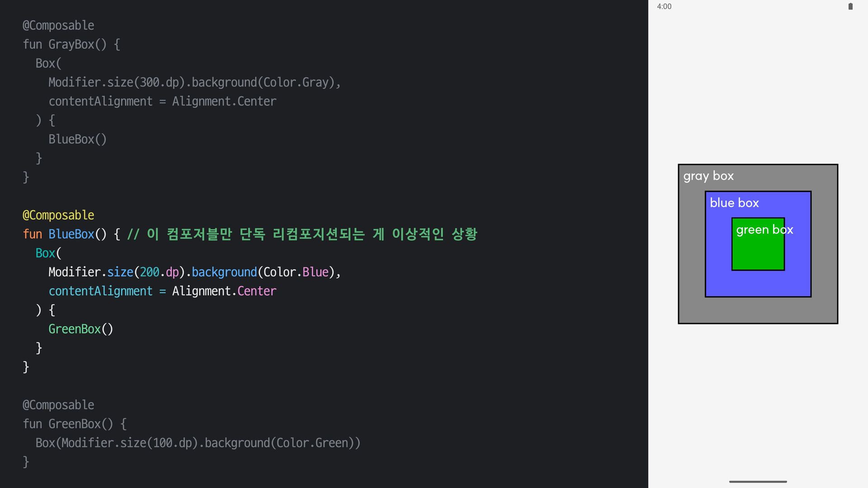The width and height of the screenshot is (868, 488).
Task: Click the highlighted Alignment.Center value
Action: pyautogui.click(x=224, y=291)
